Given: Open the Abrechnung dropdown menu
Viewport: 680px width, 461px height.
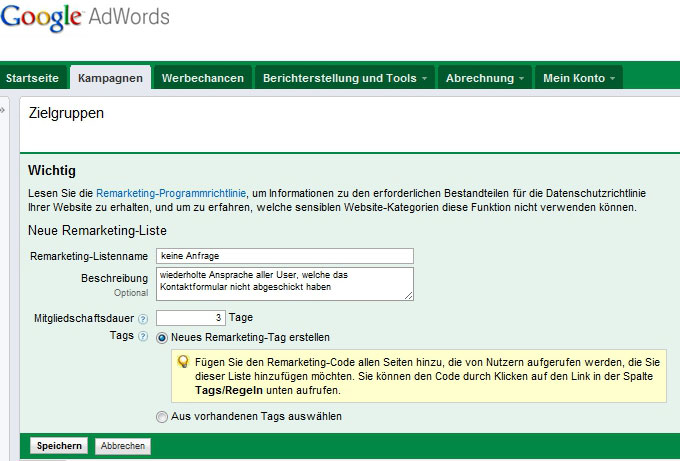Looking at the screenshot, I should click(x=485, y=78).
